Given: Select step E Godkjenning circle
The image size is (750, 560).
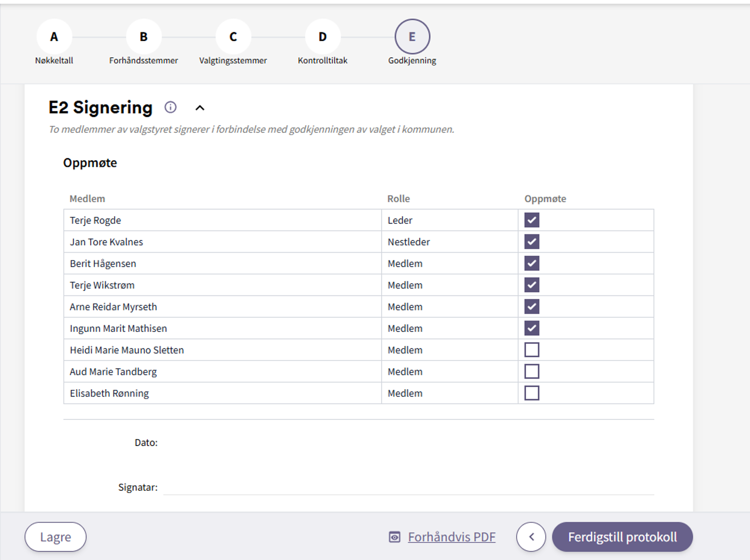Looking at the screenshot, I should pos(412,37).
